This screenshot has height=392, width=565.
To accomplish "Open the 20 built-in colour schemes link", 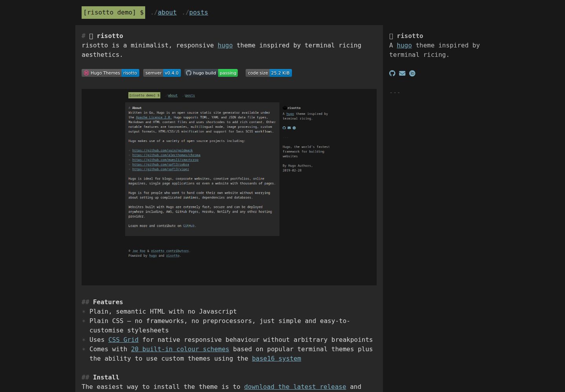I will coord(180,349).
